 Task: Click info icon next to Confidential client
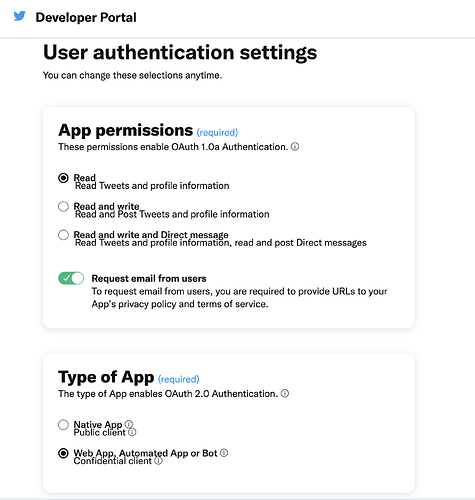pos(159,461)
